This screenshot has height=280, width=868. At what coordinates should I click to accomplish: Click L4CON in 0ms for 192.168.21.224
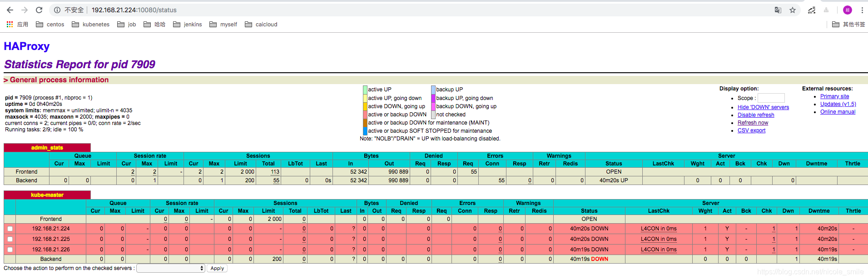coord(659,229)
